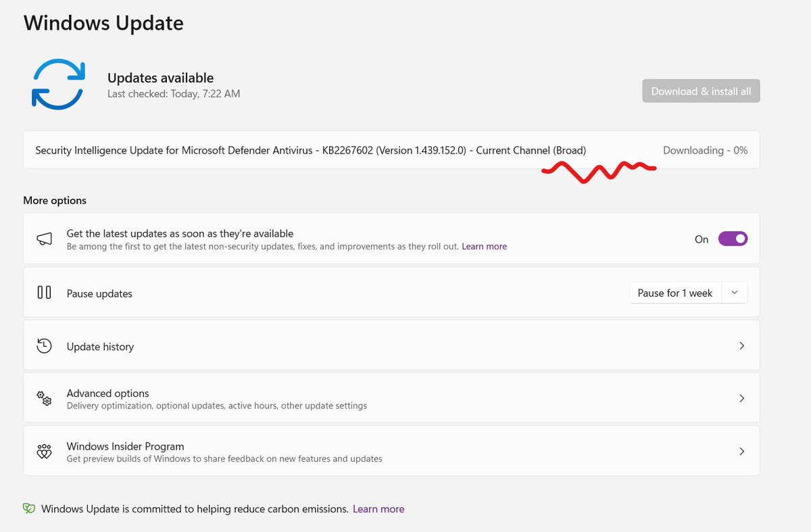811x532 pixels.
Task: Click Get preview builds of Windows description
Action: (x=224, y=459)
